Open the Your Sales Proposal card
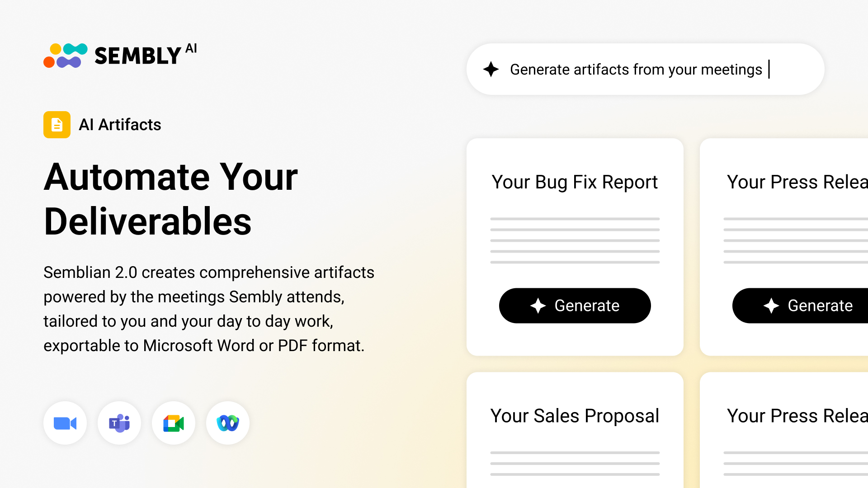Image resolution: width=868 pixels, height=488 pixels. (575, 416)
